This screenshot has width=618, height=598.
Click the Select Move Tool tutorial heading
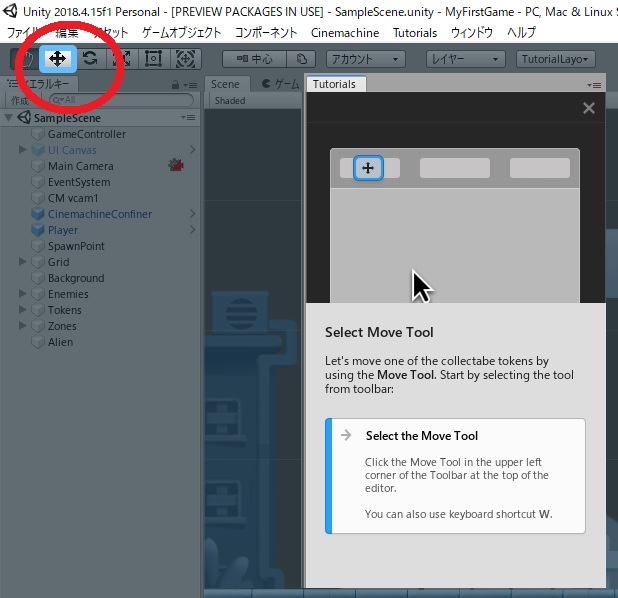[x=379, y=332]
